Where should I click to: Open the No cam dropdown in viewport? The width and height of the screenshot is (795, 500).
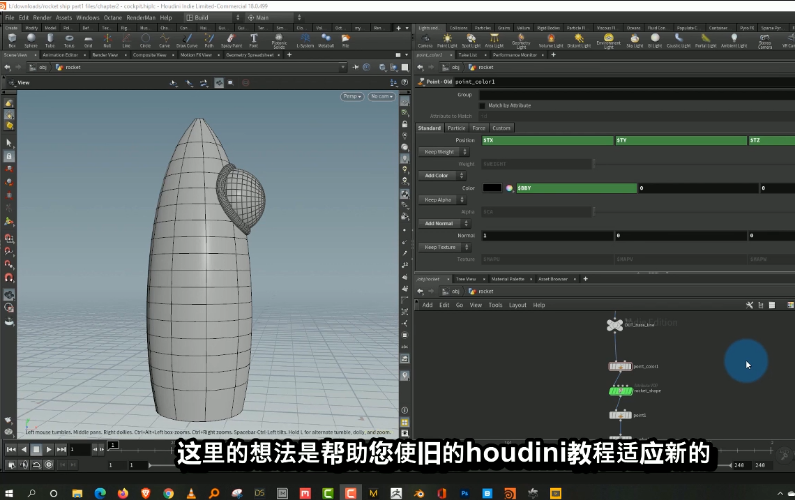[382, 96]
